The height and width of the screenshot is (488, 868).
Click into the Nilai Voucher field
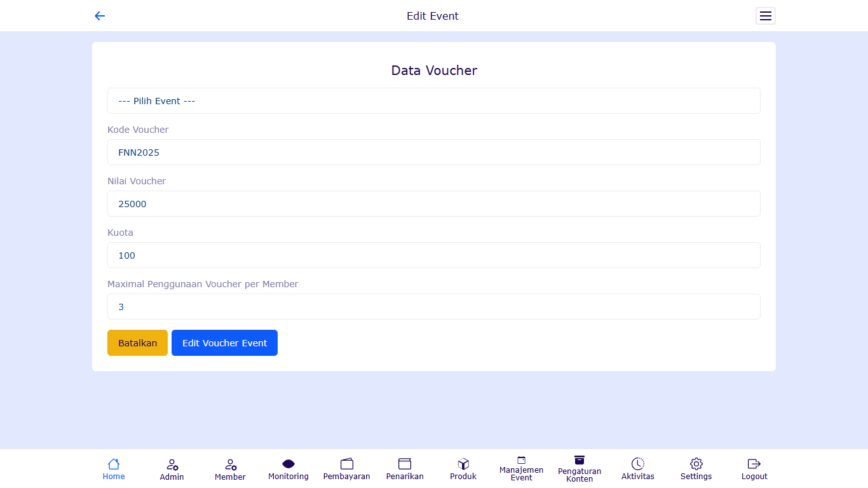coord(433,204)
